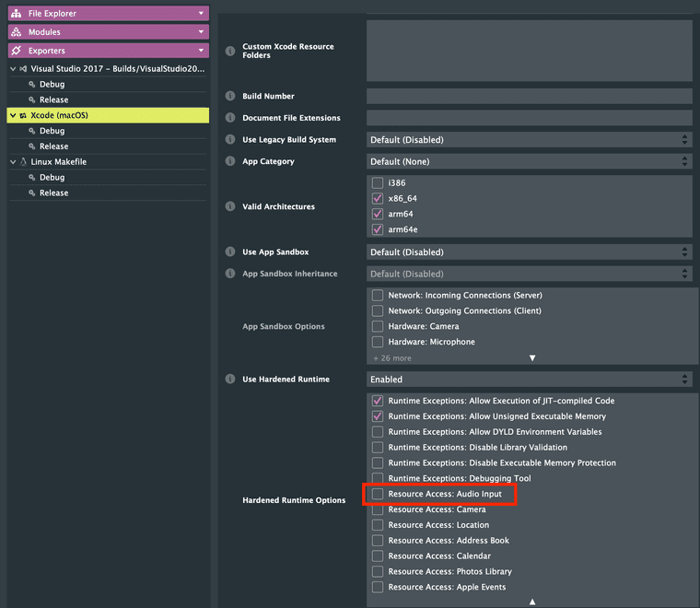
Task: Open the App Category dropdown
Action: 529,161
